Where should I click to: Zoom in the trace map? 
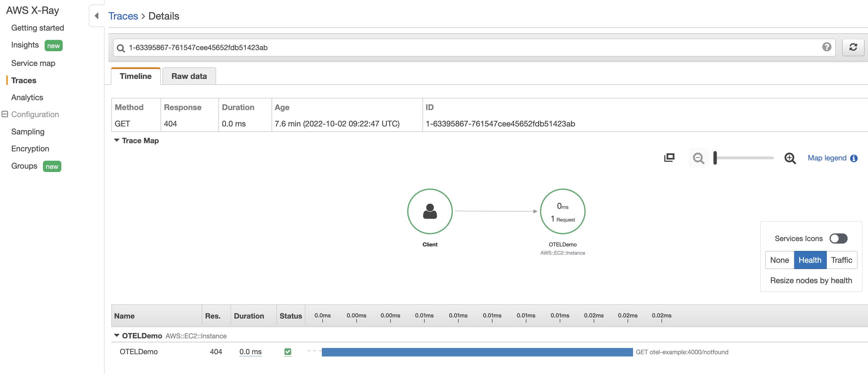click(x=790, y=158)
